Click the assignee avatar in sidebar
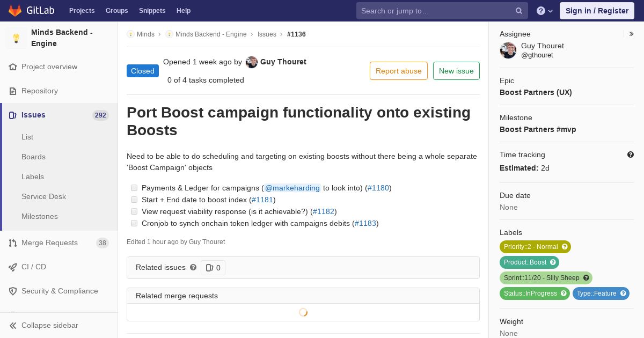 508,50
